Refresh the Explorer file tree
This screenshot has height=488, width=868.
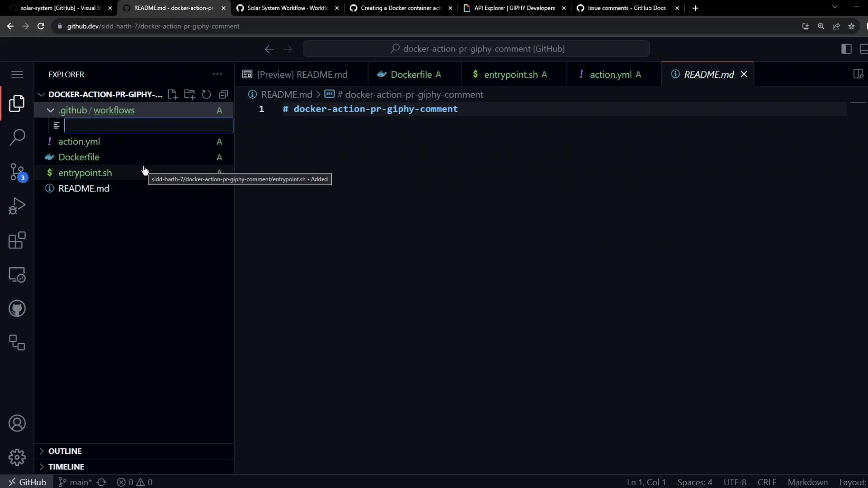pos(207,94)
